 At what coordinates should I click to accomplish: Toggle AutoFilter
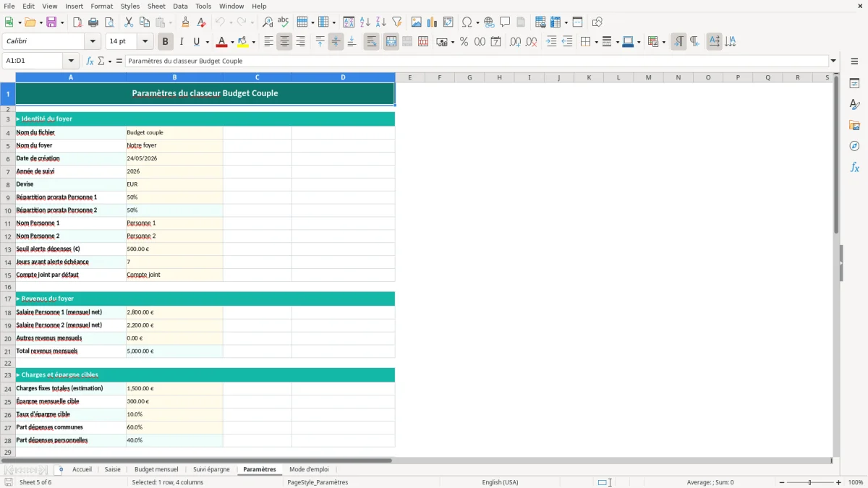click(x=397, y=22)
